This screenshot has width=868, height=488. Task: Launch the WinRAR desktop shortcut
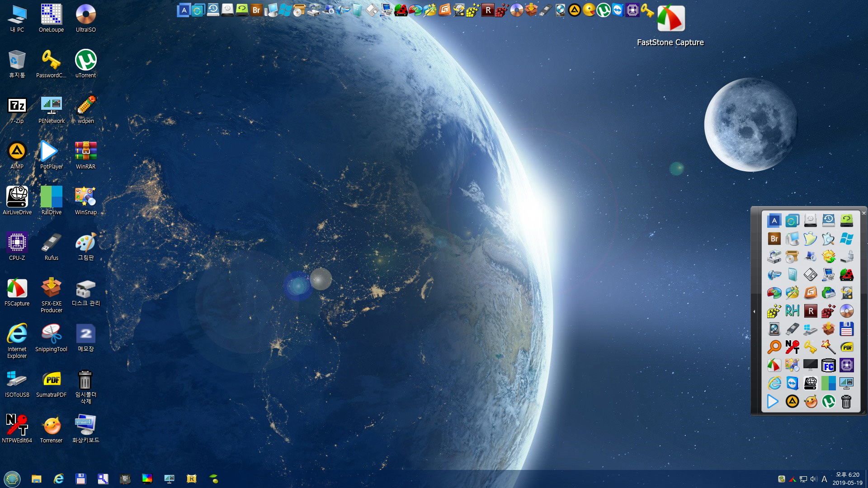[85, 156]
